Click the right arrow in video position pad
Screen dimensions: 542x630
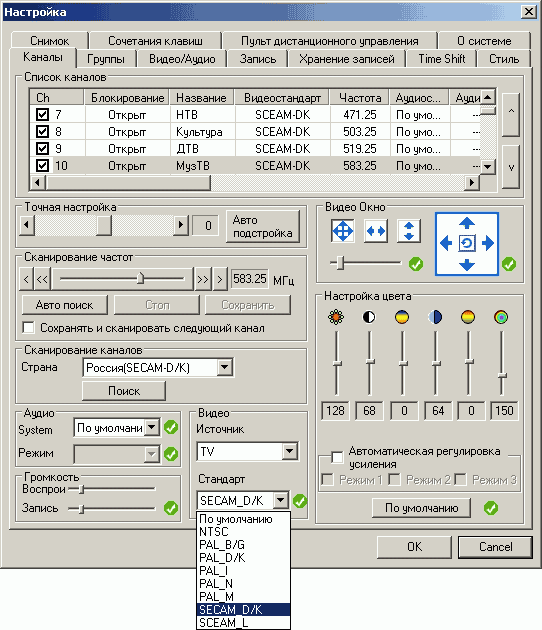[x=488, y=243]
